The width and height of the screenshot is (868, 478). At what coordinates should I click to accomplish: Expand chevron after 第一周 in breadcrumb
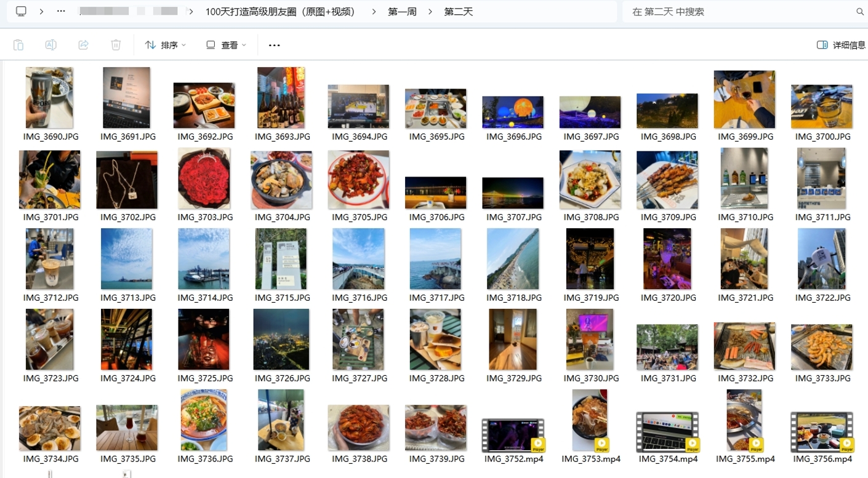point(430,12)
